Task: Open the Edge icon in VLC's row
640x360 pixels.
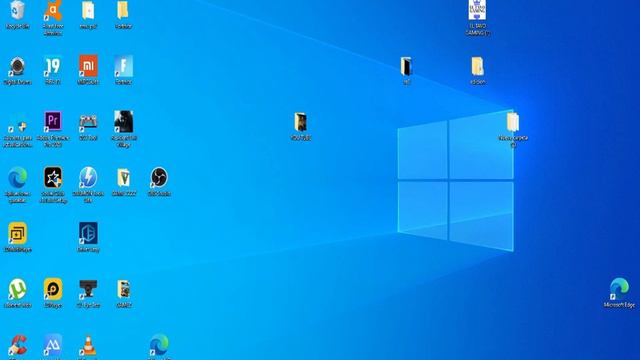Action: [159, 345]
